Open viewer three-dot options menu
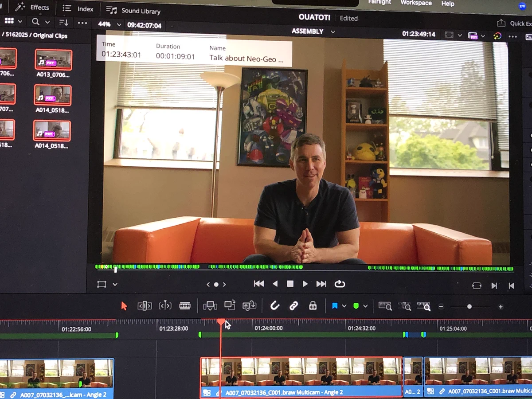The image size is (532, 399). coord(513,37)
